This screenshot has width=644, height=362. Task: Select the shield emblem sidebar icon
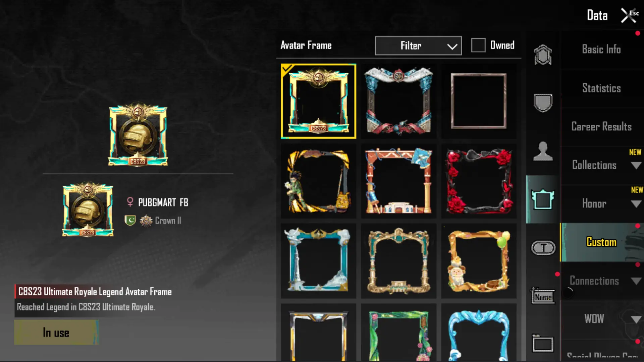pos(543,103)
